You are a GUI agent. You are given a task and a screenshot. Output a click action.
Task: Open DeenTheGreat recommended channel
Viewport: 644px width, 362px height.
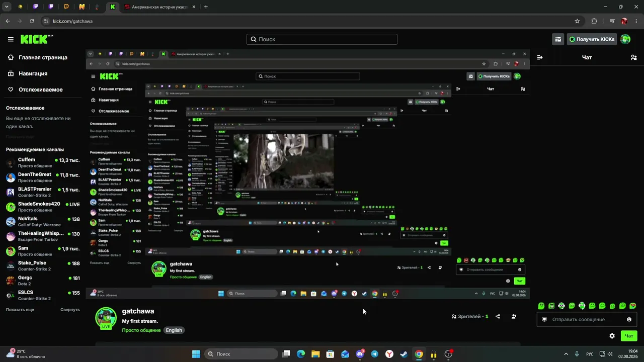43,177
